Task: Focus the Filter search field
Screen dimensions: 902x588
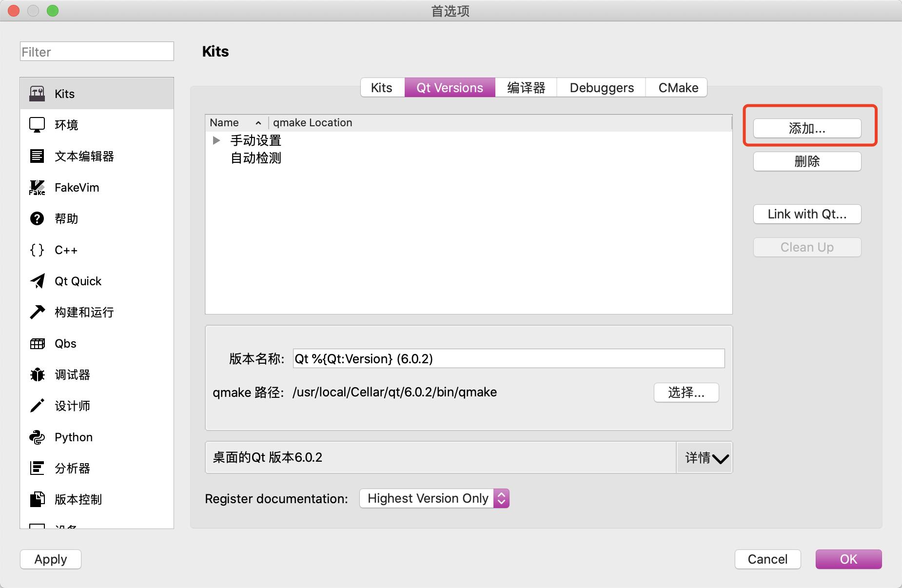Action: (97, 51)
